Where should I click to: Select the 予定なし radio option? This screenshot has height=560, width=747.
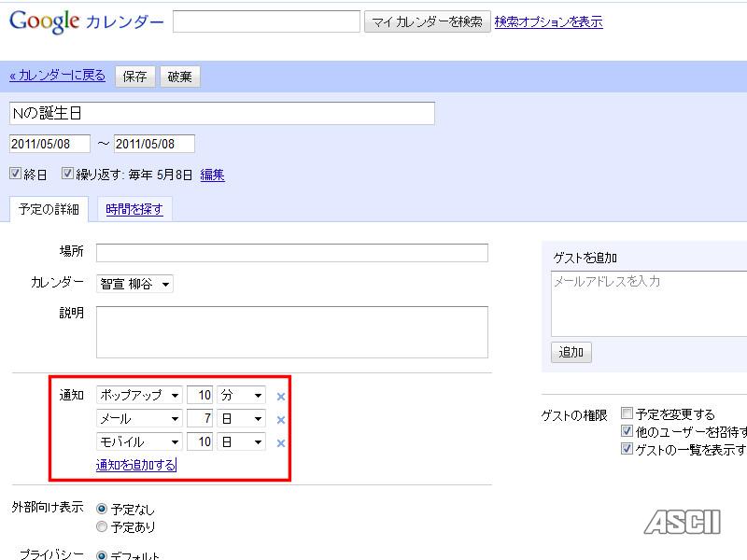pyautogui.click(x=102, y=509)
